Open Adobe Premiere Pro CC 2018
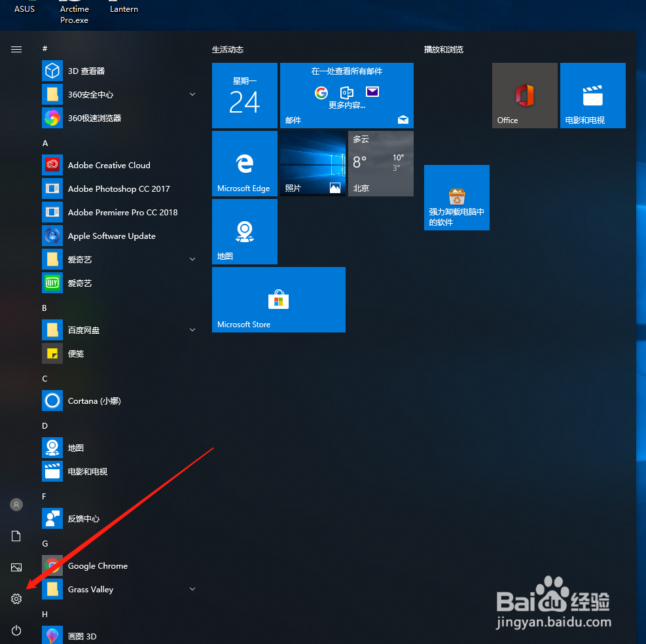This screenshot has height=644, width=646. [x=118, y=212]
